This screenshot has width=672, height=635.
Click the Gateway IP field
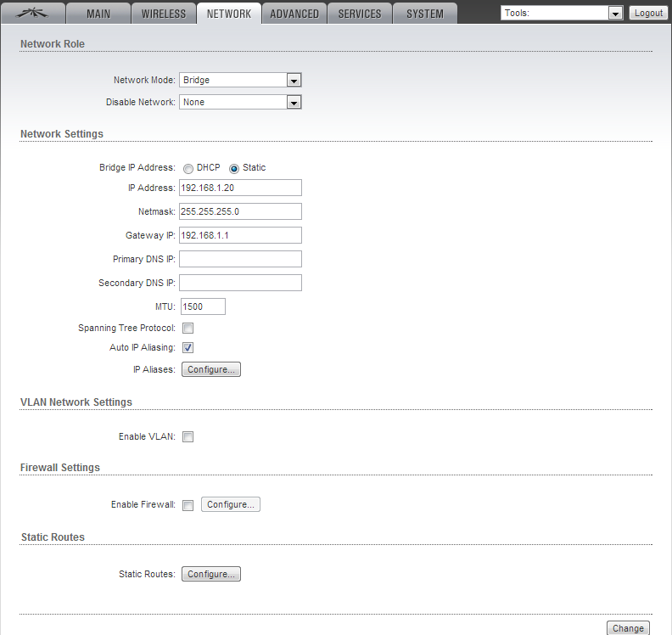coord(240,235)
